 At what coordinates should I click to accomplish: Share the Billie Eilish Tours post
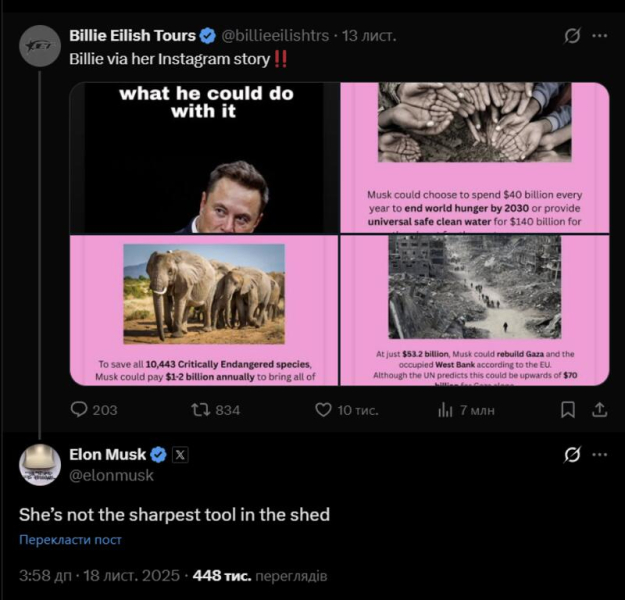pyautogui.click(x=599, y=409)
